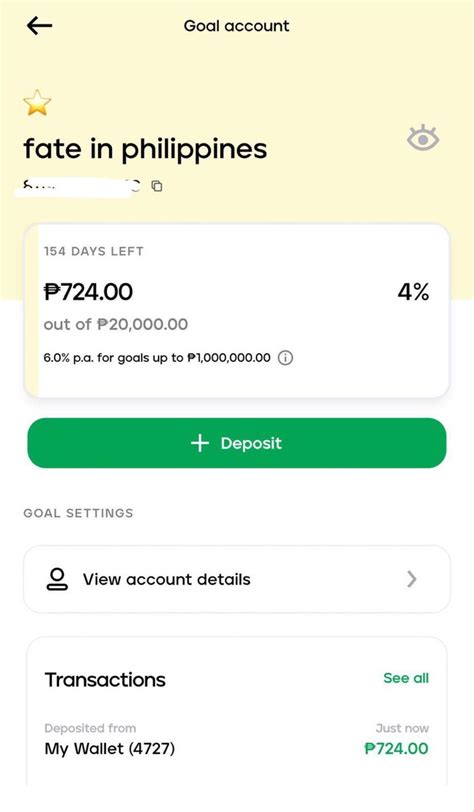Tap the 154 DAYS LEFT label
Image resolution: width=474 pixels, height=812 pixels.
point(94,251)
